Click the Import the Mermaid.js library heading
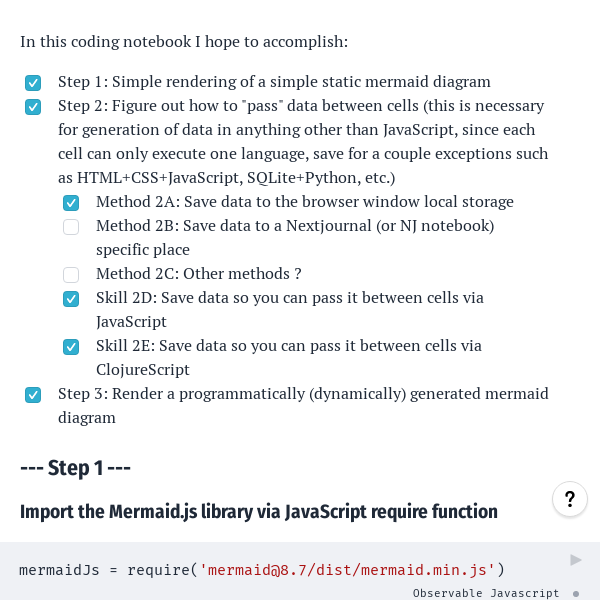This screenshot has height=600, width=600. tap(258, 512)
